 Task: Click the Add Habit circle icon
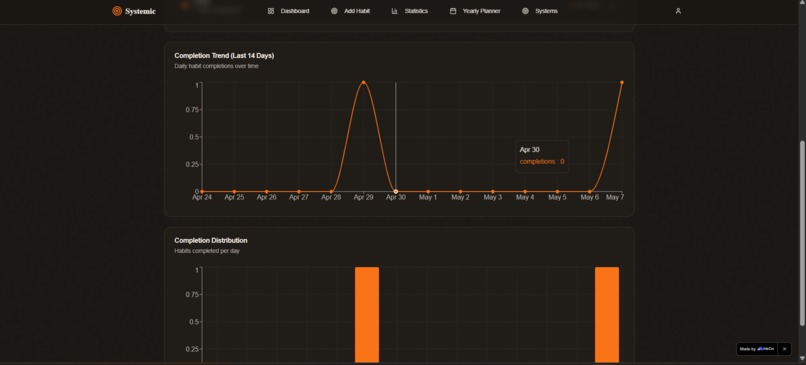click(x=334, y=11)
